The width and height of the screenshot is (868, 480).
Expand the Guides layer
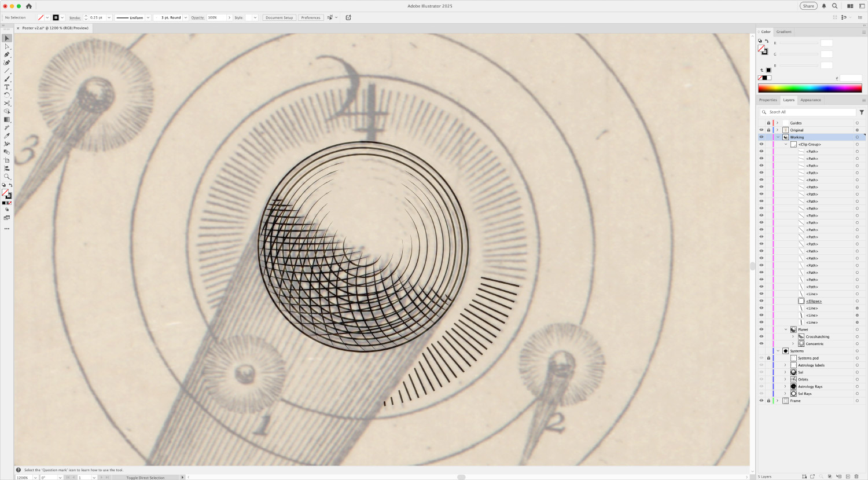(778, 123)
